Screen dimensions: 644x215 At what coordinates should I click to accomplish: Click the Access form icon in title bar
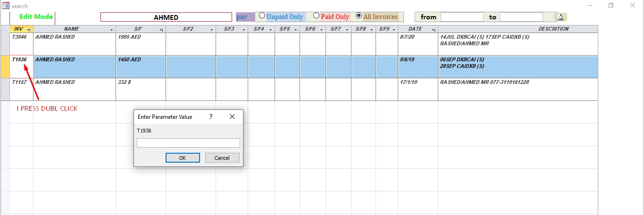coord(6,6)
